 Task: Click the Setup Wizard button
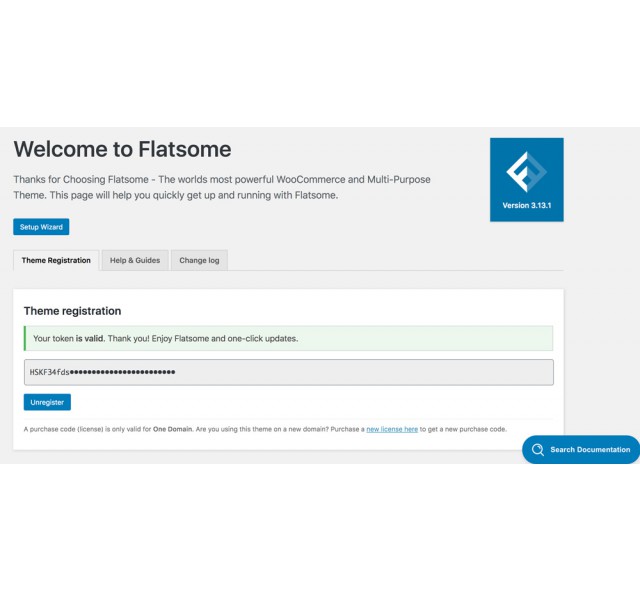click(41, 227)
